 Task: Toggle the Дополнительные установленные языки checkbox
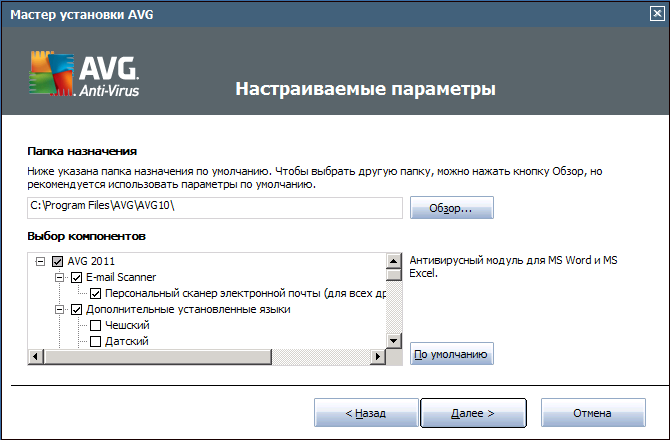pyautogui.click(x=76, y=310)
